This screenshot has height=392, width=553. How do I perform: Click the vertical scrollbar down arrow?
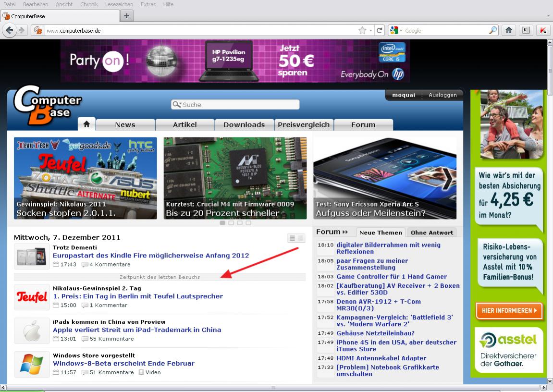(x=550, y=381)
